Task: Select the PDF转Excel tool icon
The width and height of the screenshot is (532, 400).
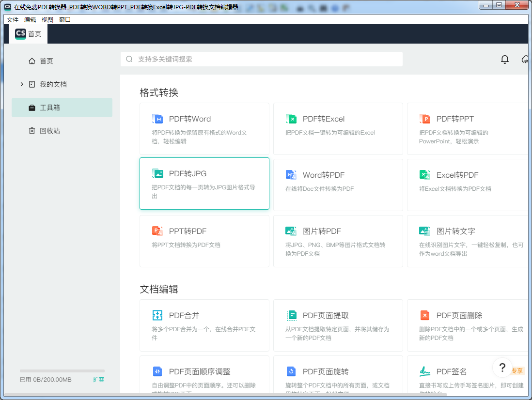Action: point(291,119)
